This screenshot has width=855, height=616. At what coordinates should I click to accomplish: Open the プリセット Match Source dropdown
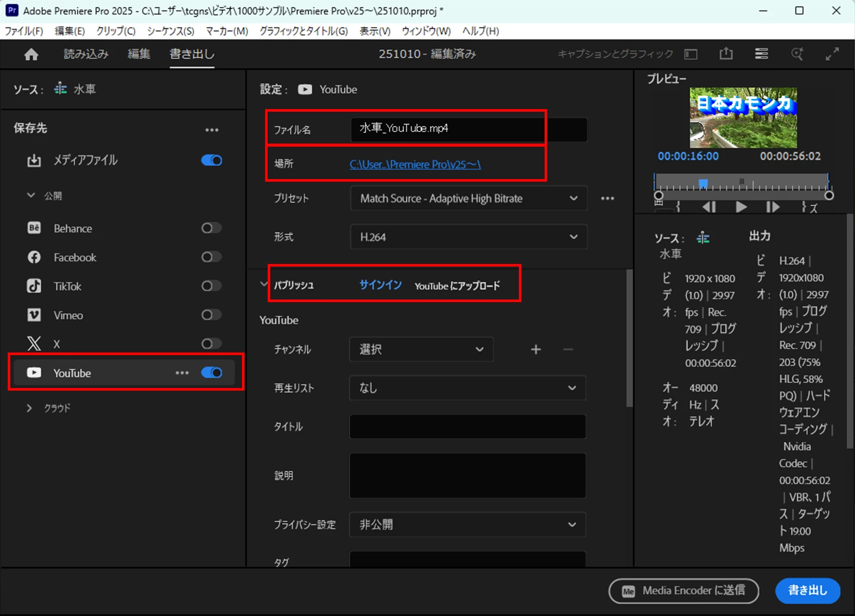[468, 198]
